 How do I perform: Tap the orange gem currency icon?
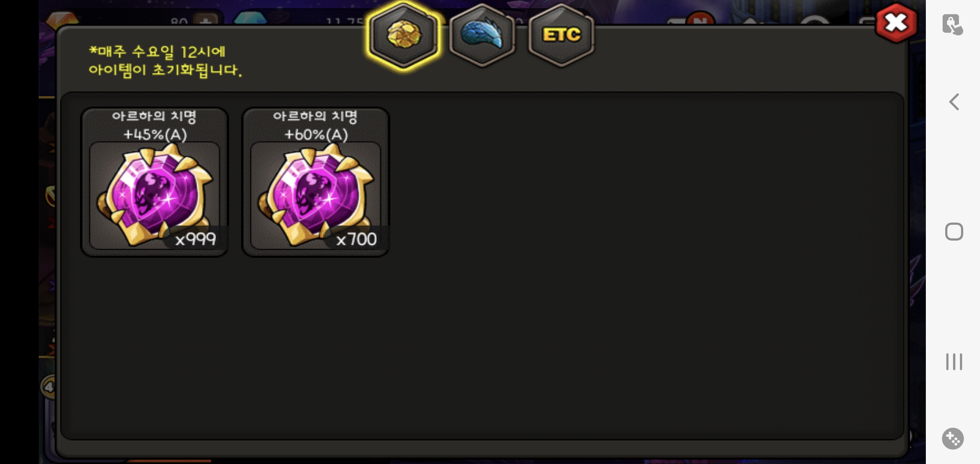click(62, 19)
